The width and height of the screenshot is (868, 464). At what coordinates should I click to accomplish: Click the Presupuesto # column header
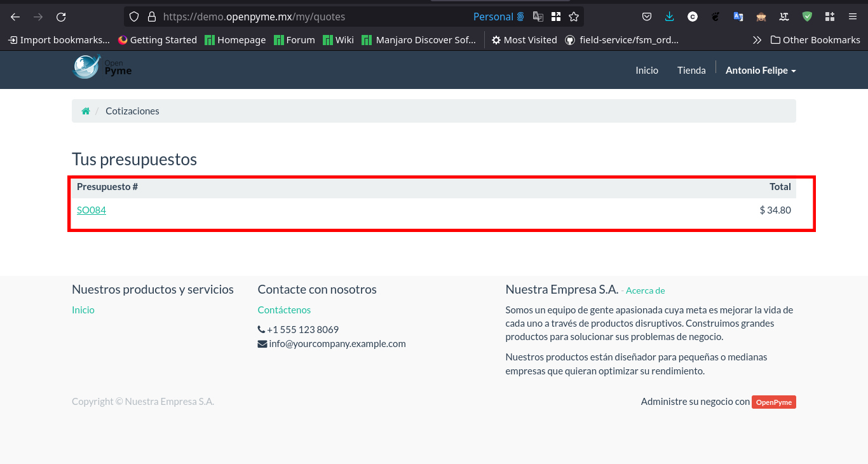point(107,187)
